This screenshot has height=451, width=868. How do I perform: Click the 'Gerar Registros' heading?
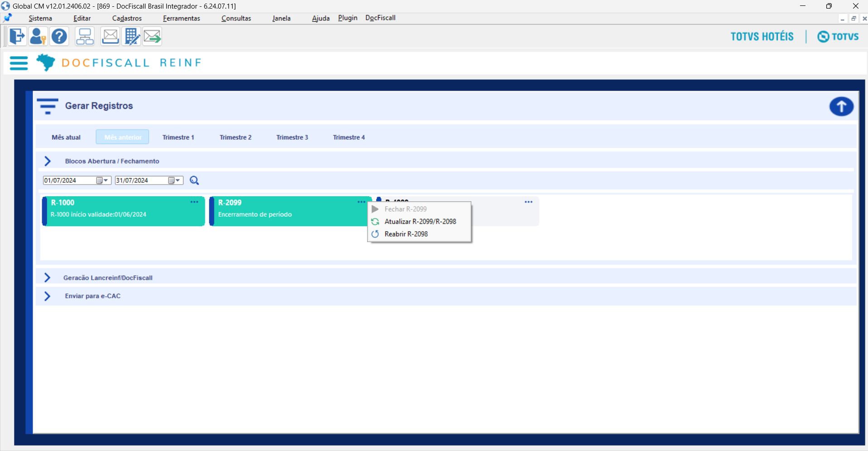pyautogui.click(x=99, y=106)
